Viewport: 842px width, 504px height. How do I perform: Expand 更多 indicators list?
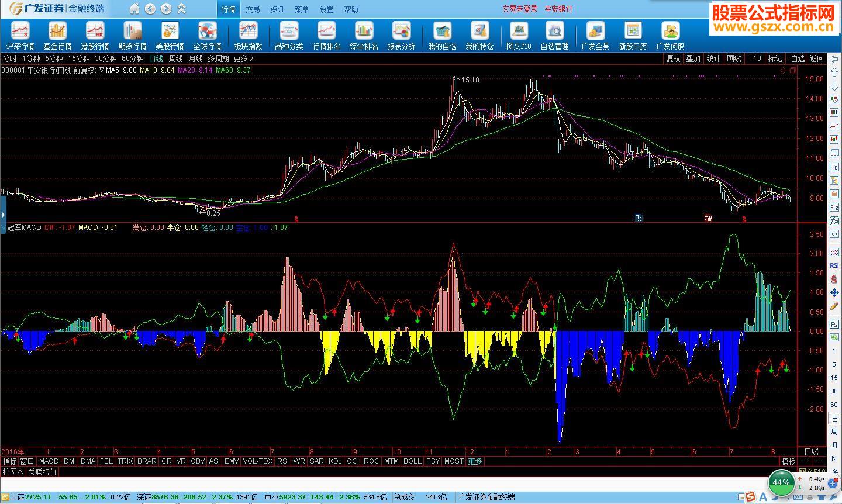coord(475,461)
